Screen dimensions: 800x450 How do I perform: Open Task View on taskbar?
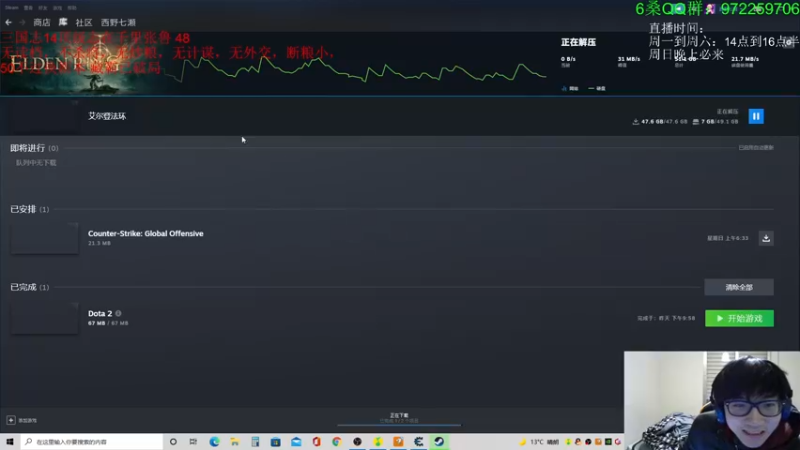pyautogui.click(x=193, y=442)
